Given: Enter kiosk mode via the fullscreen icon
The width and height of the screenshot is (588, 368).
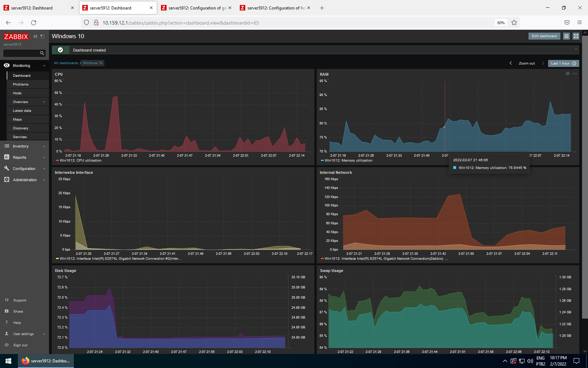Looking at the screenshot, I should coord(576,36).
